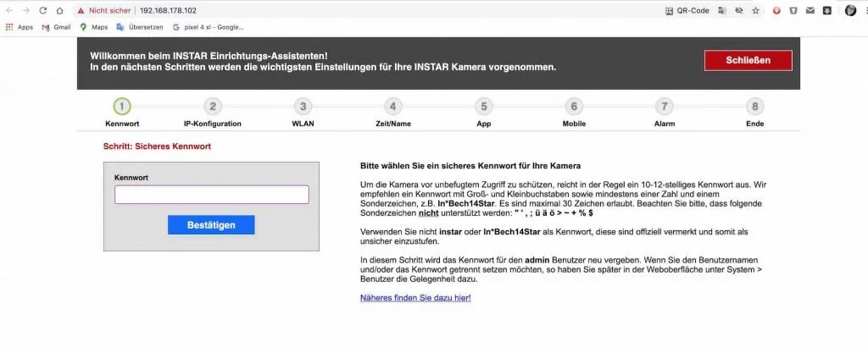This screenshot has width=868, height=353.
Task: Click the 192.168.178.102 address bar
Action: point(168,10)
